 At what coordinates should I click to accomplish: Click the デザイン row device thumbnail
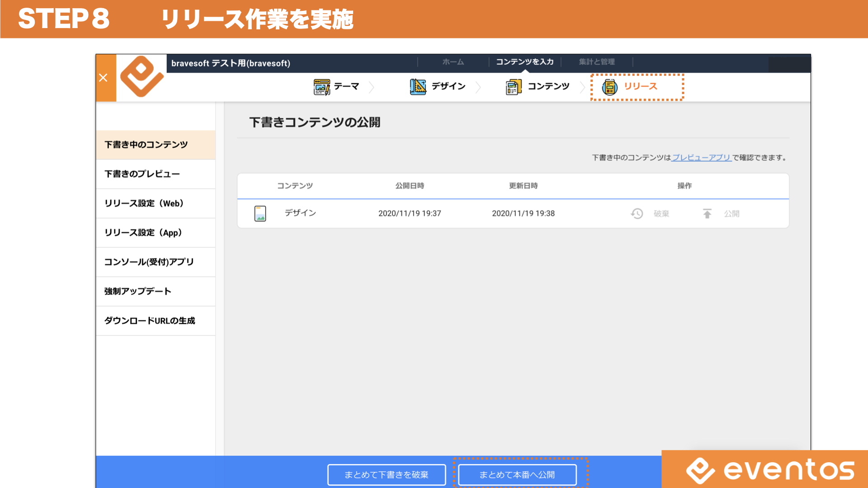coord(260,213)
